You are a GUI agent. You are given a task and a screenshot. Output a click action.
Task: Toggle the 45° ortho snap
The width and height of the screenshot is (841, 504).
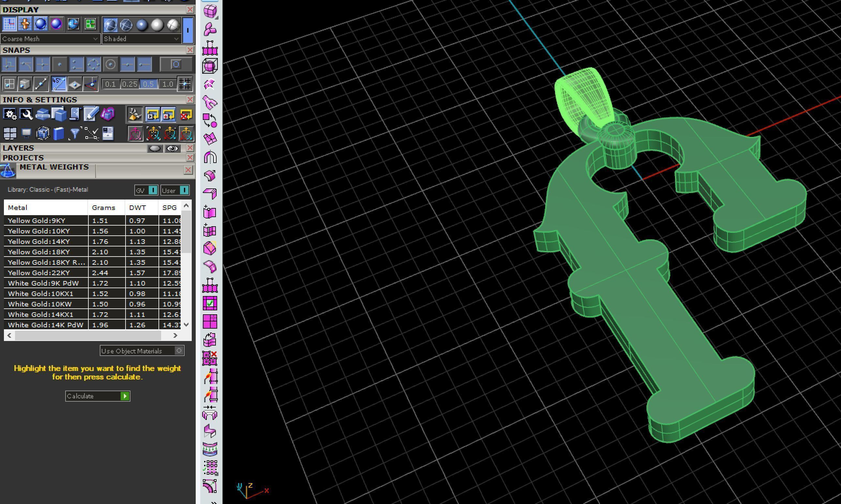(58, 84)
